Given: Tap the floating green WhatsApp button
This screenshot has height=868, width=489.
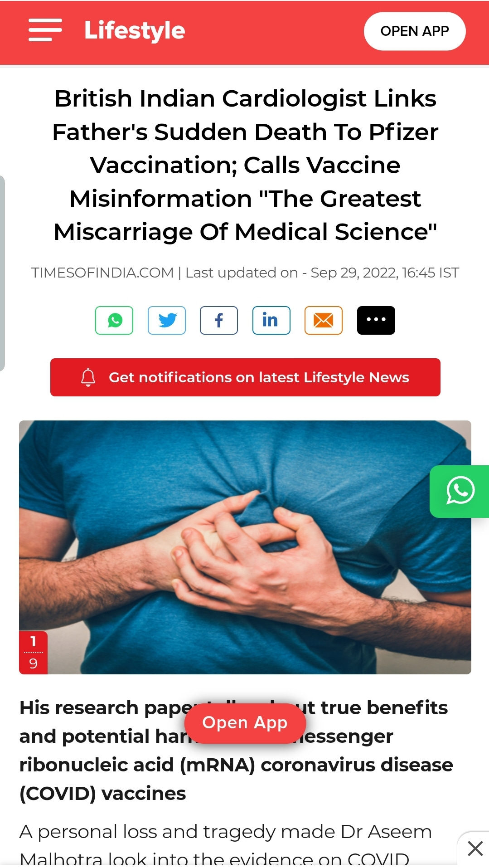Looking at the screenshot, I should pyautogui.click(x=460, y=491).
